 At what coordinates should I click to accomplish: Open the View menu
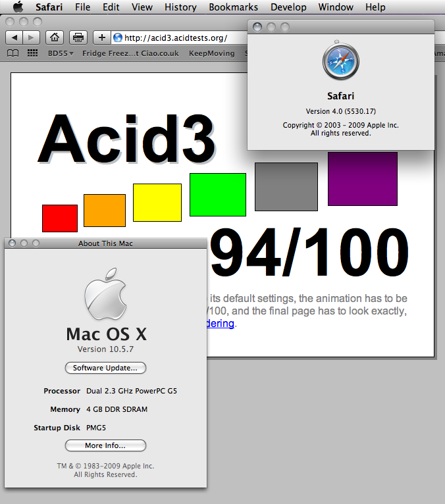(142, 7)
